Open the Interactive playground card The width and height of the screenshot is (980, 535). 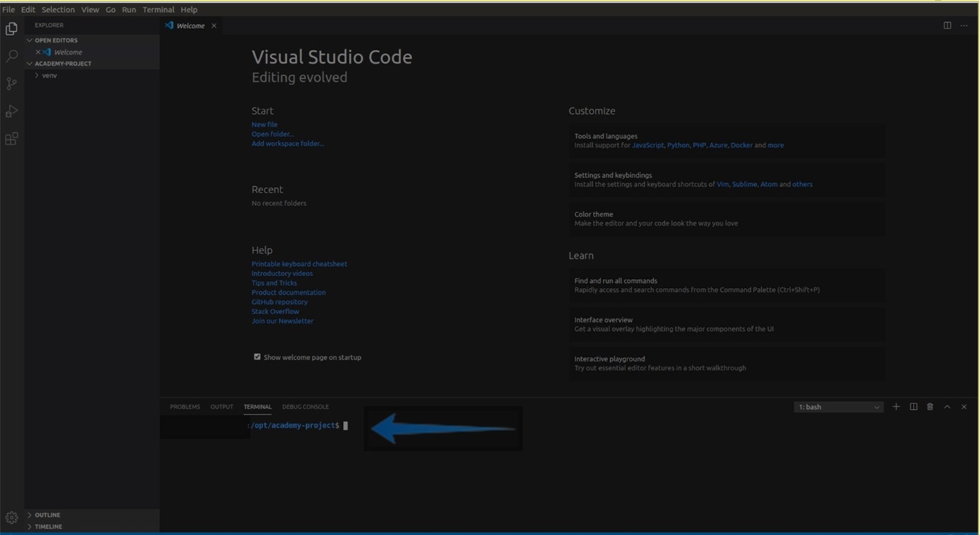tap(727, 363)
